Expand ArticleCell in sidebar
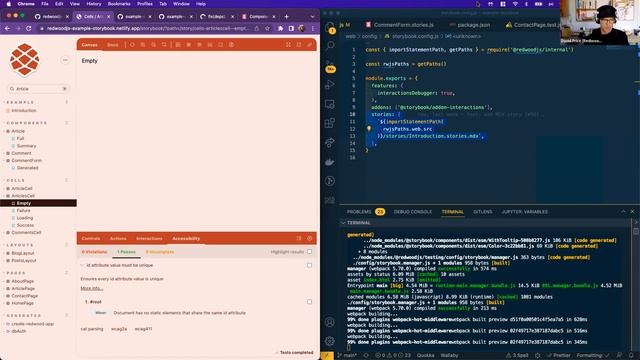Image resolution: width=640 pixels, height=360 pixels. pyautogui.click(x=22, y=189)
